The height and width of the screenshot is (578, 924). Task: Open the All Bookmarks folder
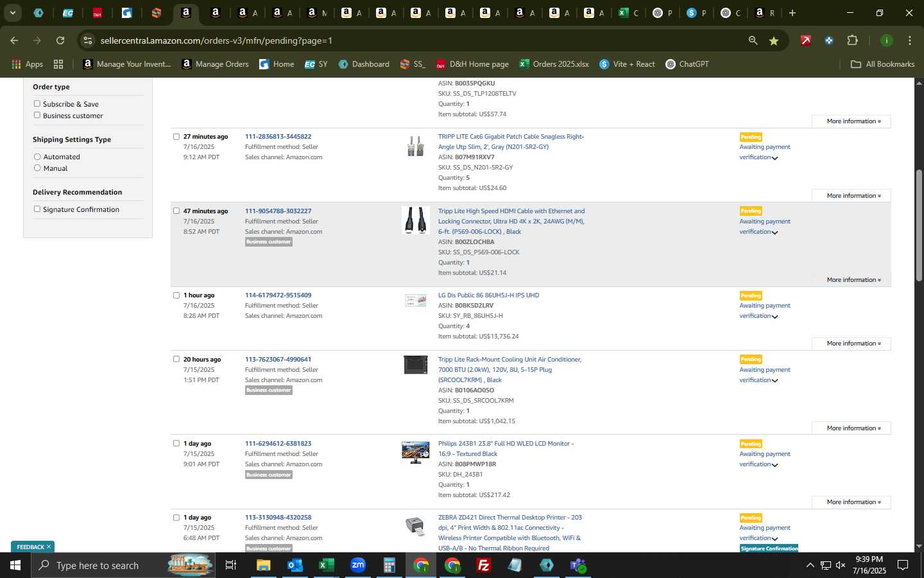pos(882,64)
